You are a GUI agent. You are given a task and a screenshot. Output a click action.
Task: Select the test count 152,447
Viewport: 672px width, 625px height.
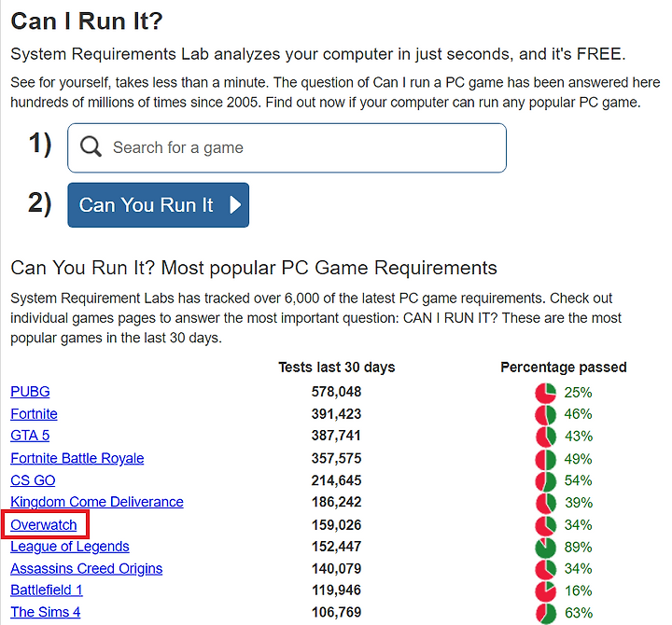[336, 547]
